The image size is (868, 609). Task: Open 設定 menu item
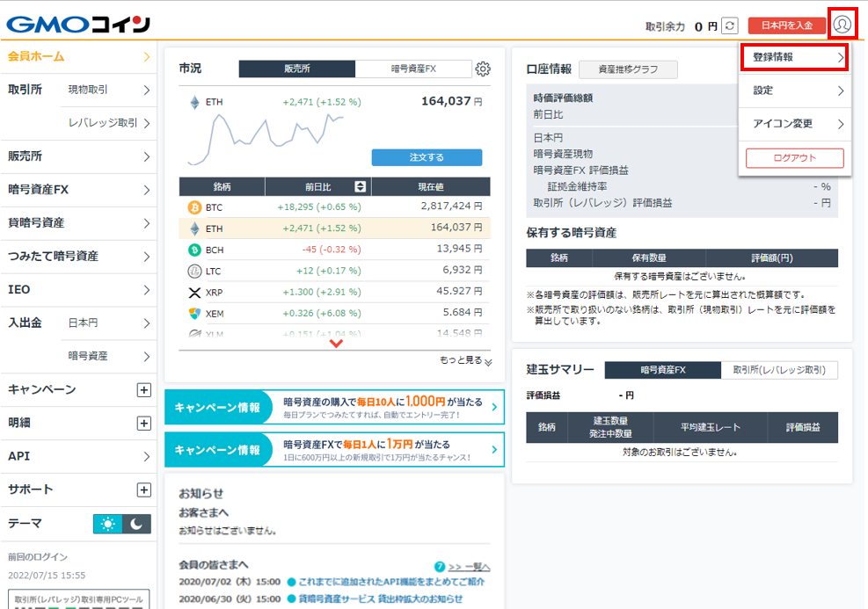coord(794,91)
